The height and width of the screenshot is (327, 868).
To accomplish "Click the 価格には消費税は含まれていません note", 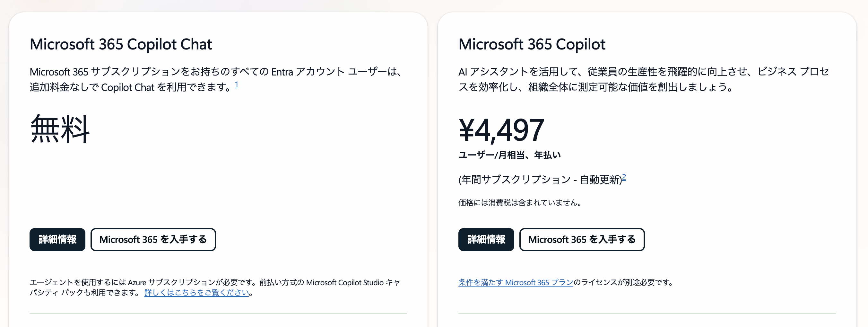I will 520,203.
